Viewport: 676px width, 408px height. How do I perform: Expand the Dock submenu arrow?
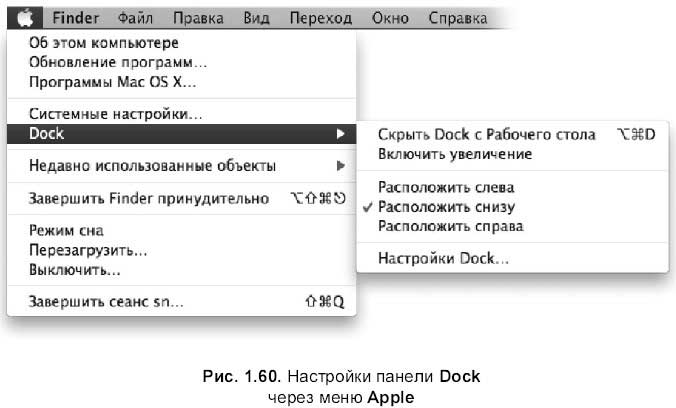click(341, 133)
